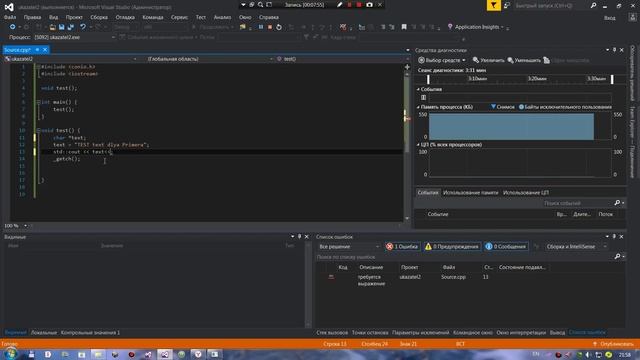
Task: Collapse the Память процесса graph section
Action: click(x=418, y=107)
